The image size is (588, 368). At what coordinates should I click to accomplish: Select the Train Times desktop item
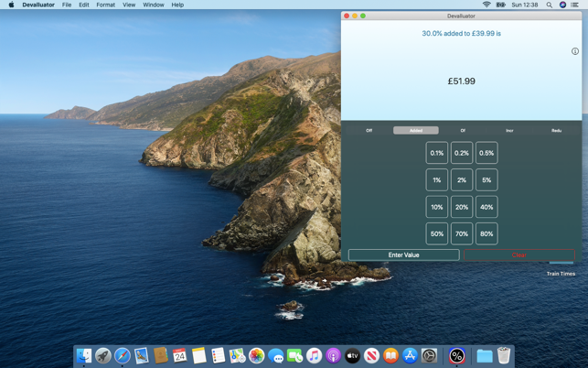[561, 274]
